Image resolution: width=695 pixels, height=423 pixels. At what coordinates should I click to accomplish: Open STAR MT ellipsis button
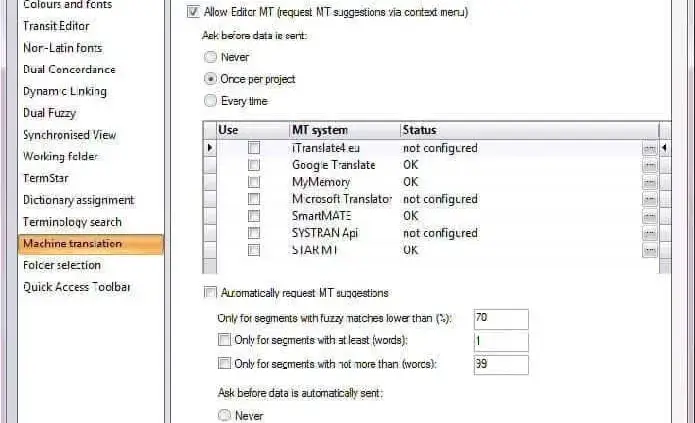click(649, 250)
